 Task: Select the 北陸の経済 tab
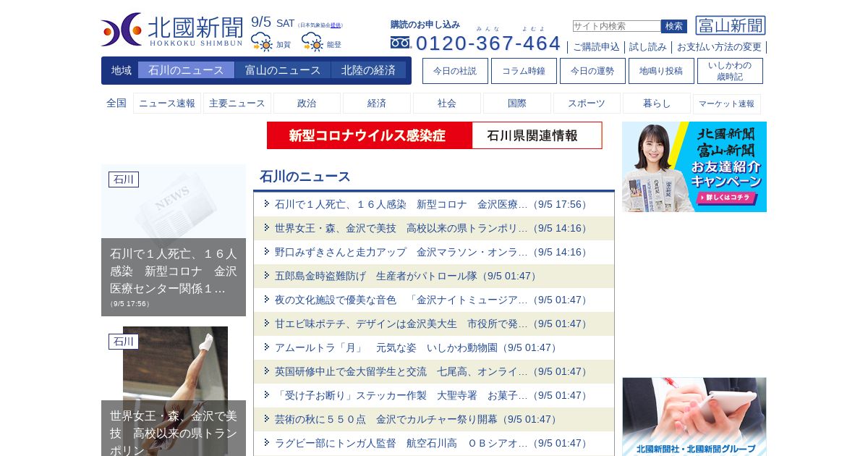click(x=368, y=70)
